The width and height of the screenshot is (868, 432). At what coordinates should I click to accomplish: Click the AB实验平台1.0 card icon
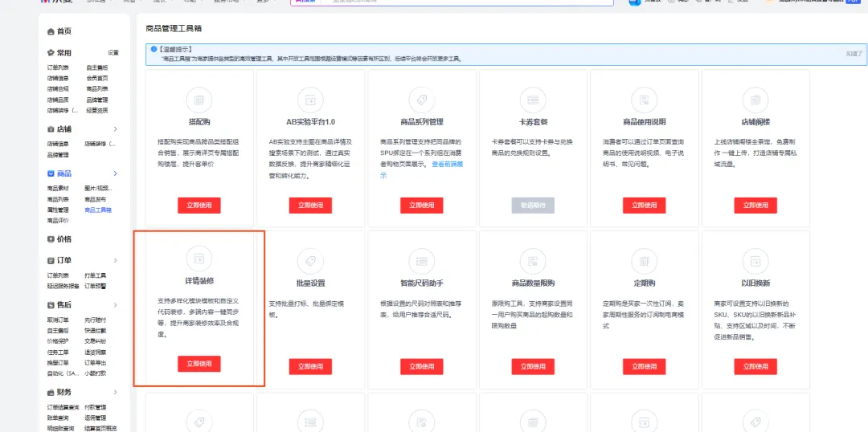(310, 100)
